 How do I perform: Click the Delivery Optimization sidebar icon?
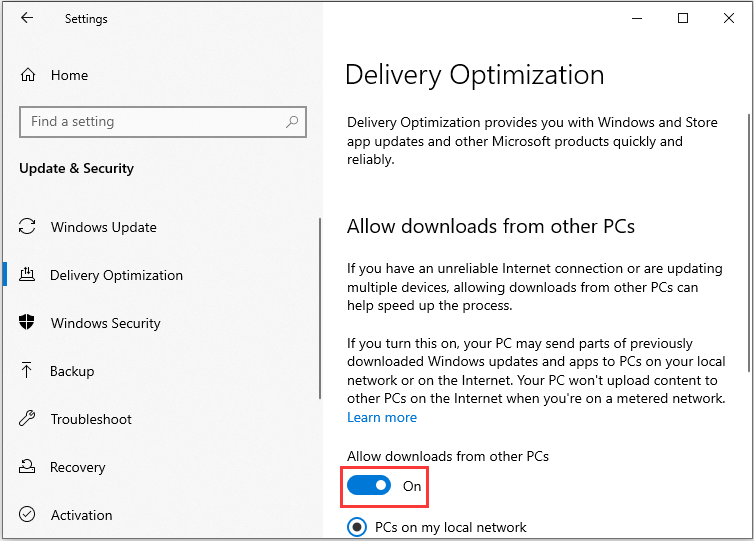pos(28,275)
